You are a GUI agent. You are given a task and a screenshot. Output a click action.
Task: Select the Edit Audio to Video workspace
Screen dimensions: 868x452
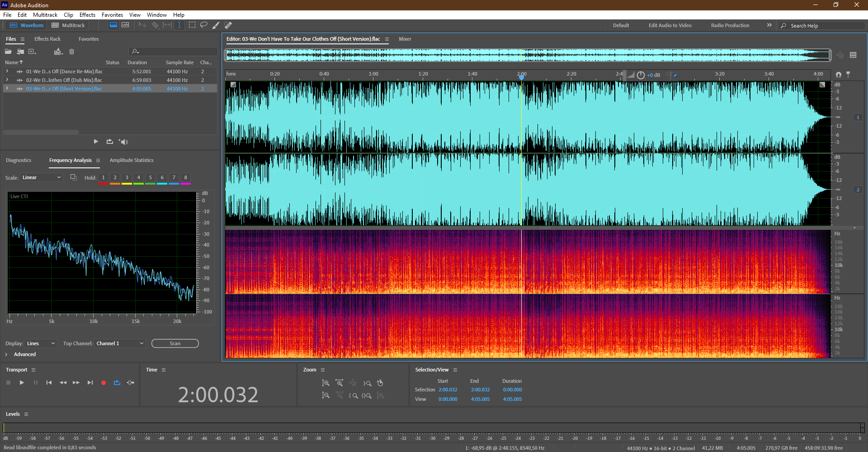[x=670, y=25]
